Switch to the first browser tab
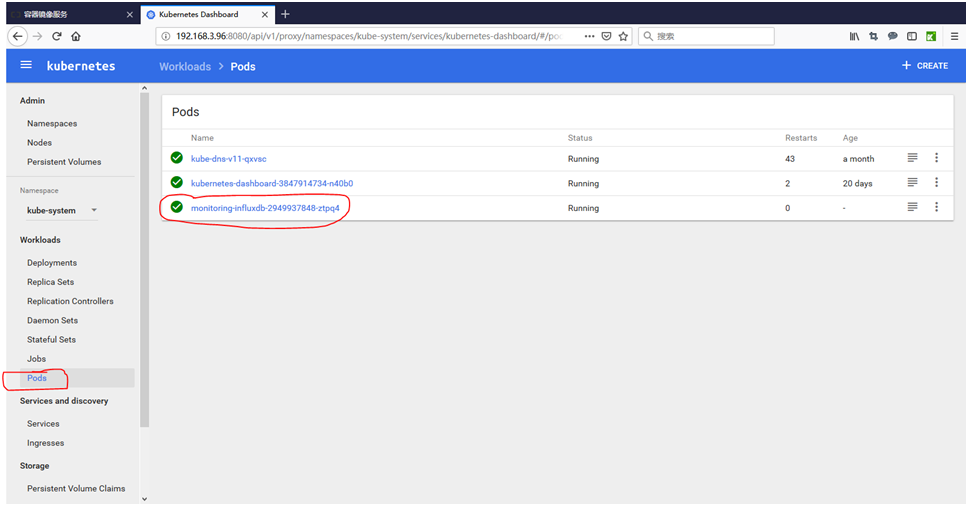This screenshot has width=968, height=506. pyautogui.click(x=71, y=14)
